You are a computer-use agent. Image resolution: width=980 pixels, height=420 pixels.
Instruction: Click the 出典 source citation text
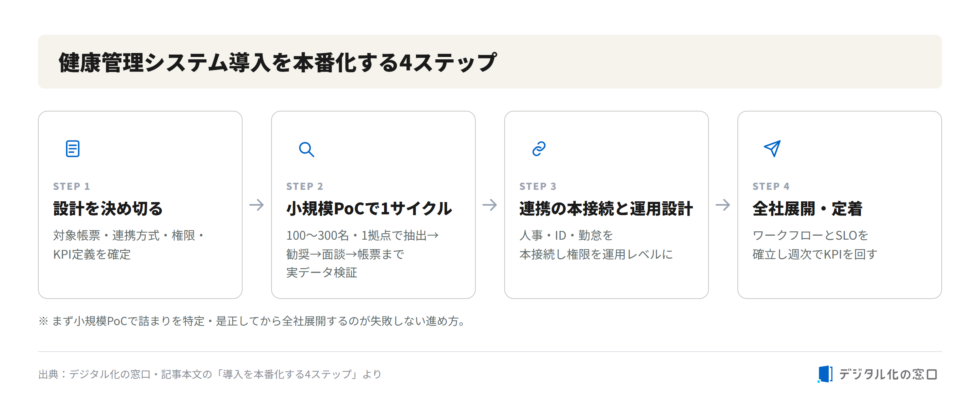[x=210, y=374]
